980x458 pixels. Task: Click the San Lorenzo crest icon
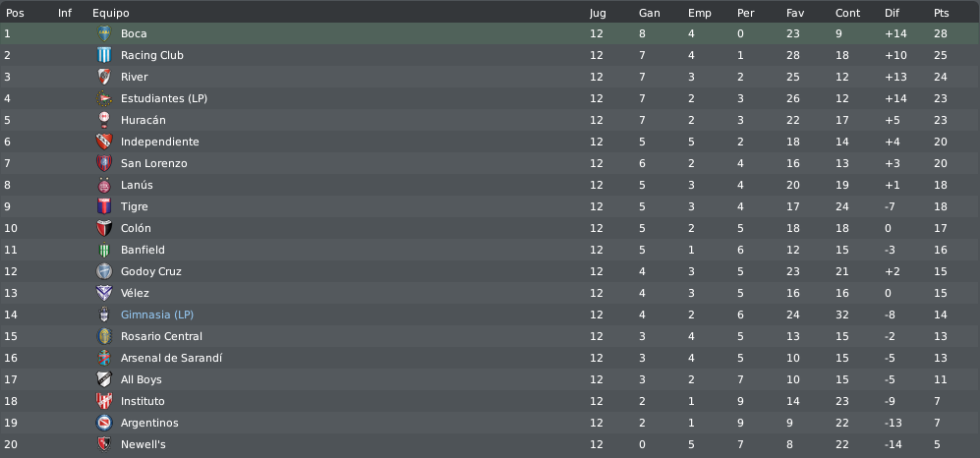pyautogui.click(x=104, y=163)
